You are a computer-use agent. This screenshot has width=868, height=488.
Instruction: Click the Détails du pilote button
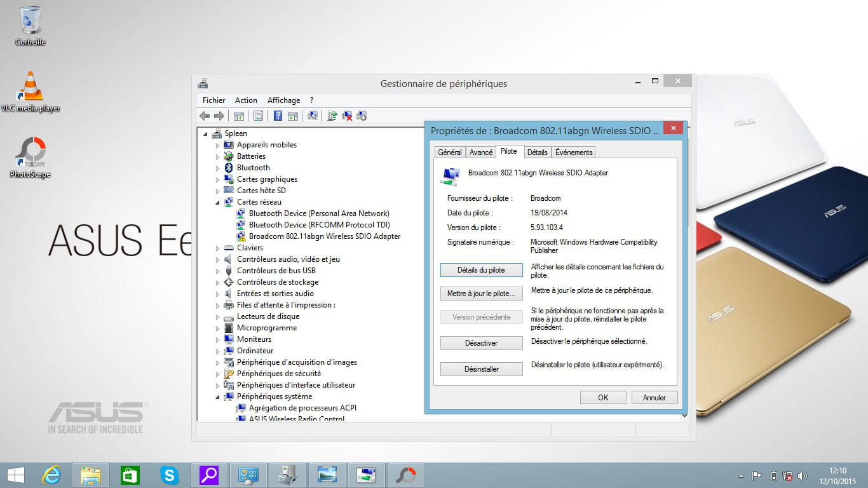click(x=481, y=270)
